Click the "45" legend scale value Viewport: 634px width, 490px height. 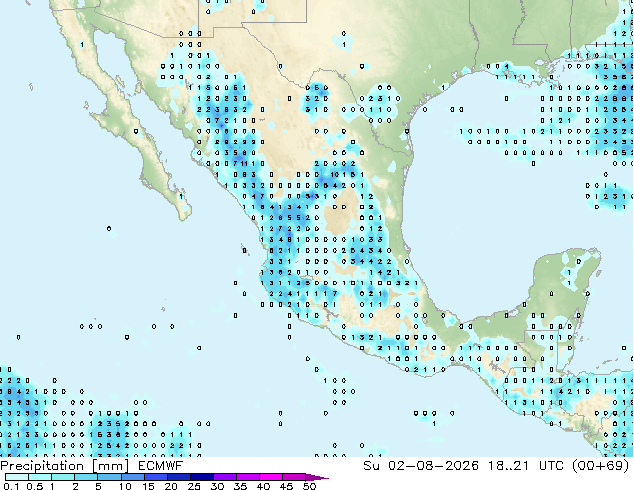pyautogui.click(x=286, y=486)
